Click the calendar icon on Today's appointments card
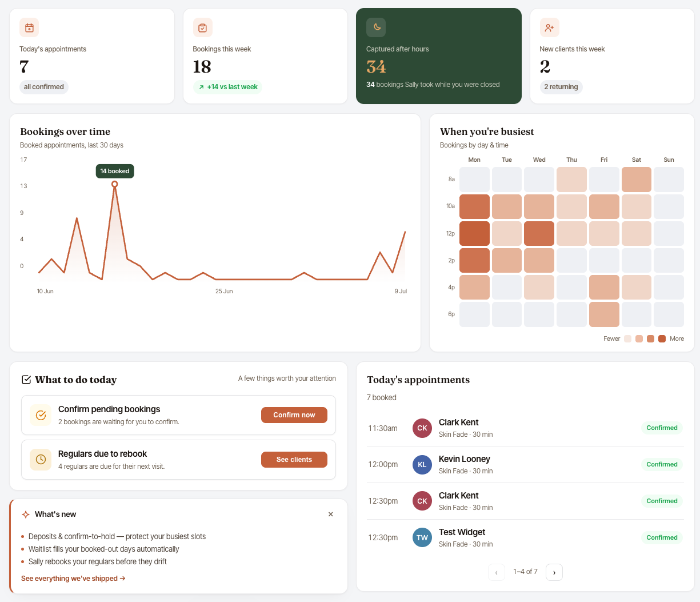Screen dimensions: 700x602 coord(29,27)
